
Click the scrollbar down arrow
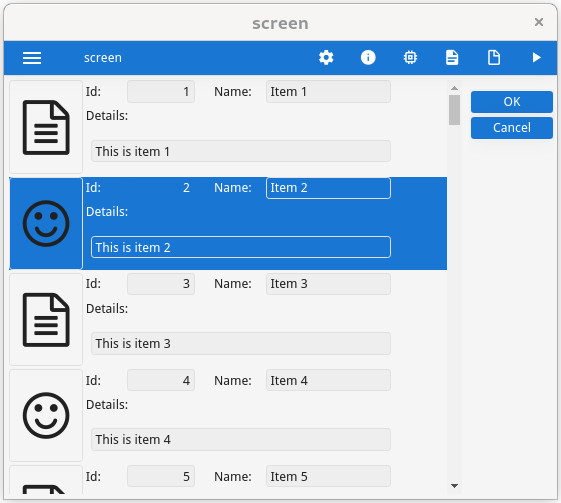pos(454,486)
